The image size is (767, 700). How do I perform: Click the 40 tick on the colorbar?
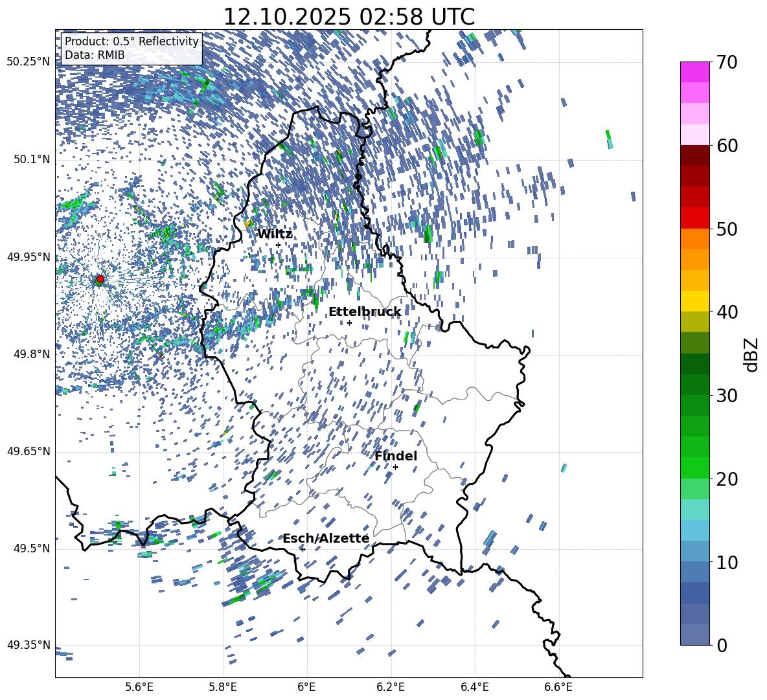tap(727, 312)
